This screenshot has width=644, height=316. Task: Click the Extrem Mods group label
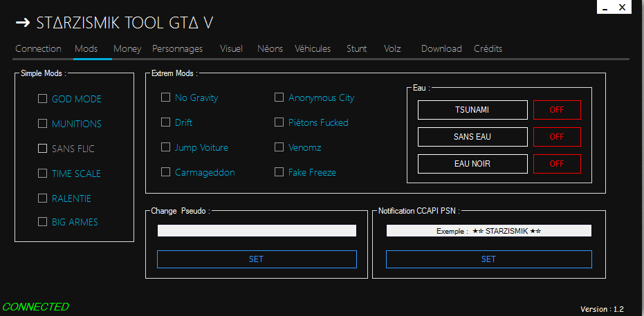click(x=174, y=73)
